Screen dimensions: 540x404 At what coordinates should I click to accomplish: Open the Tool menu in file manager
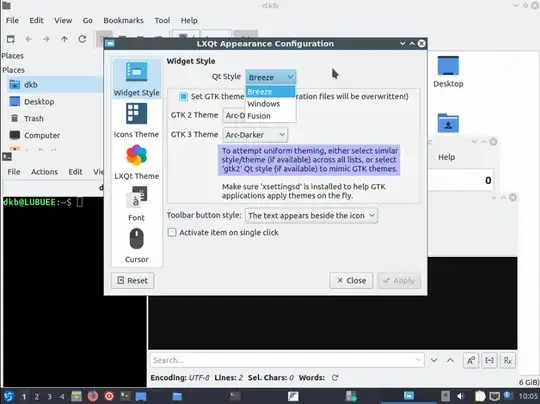coord(162,20)
